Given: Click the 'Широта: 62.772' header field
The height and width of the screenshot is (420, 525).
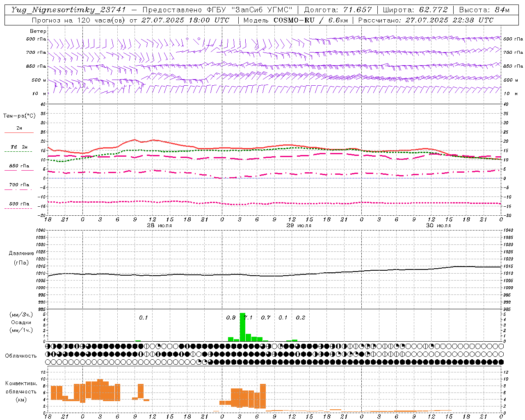Looking at the screenshot, I should tap(415, 10).
